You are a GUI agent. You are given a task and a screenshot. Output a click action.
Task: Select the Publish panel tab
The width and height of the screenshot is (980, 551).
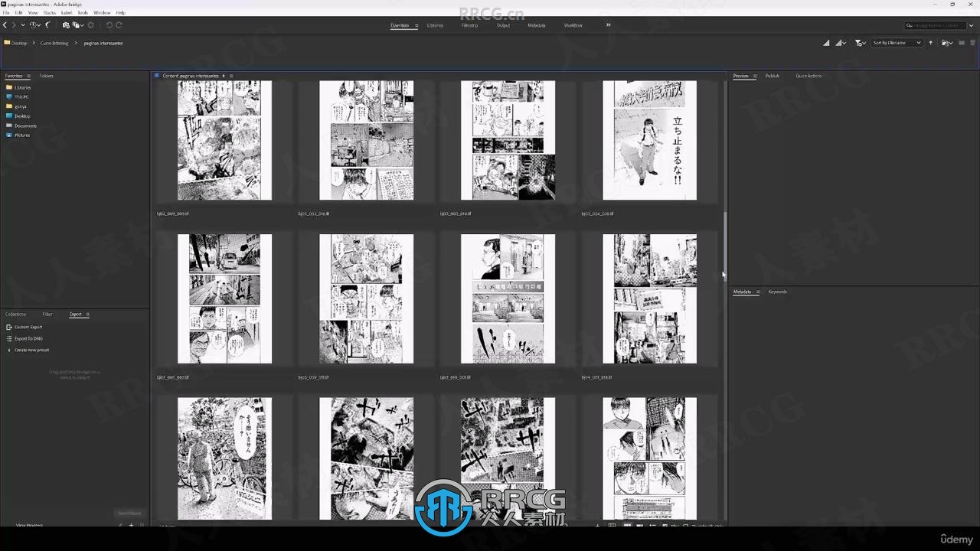pyautogui.click(x=773, y=76)
